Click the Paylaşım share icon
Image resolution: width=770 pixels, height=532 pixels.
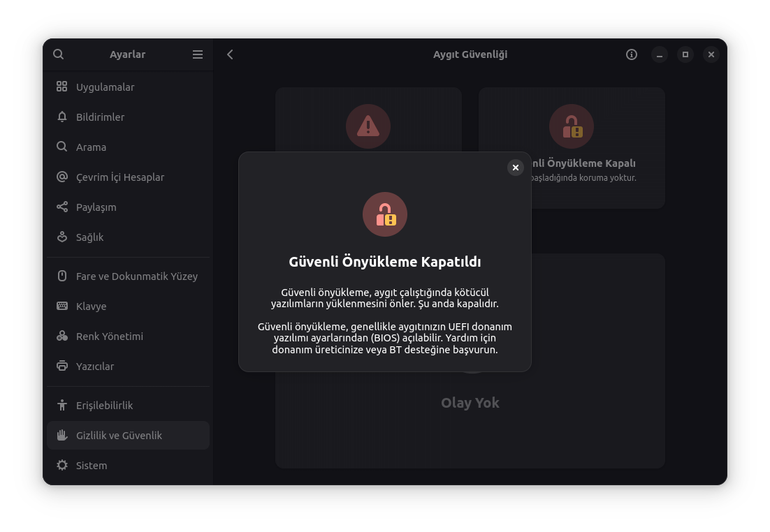coord(62,207)
